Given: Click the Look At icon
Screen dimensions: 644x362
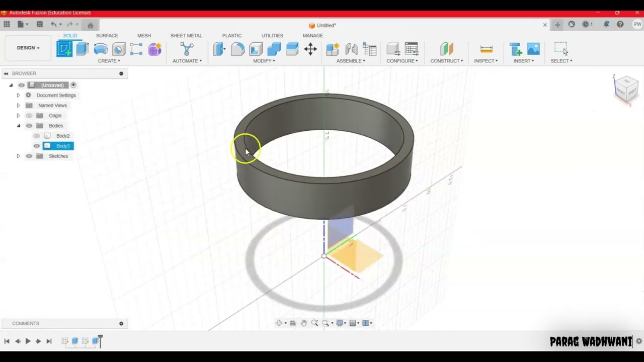Looking at the screenshot, I should tap(293, 323).
